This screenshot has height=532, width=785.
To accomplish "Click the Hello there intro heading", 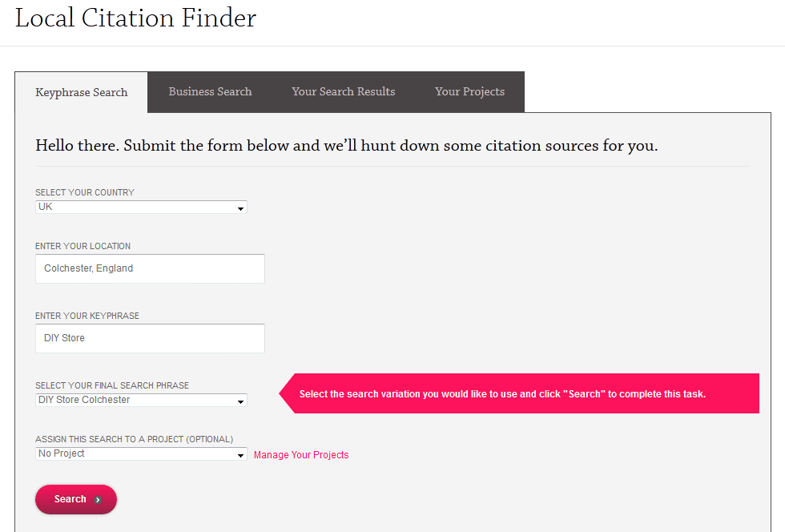I will (346, 146).
